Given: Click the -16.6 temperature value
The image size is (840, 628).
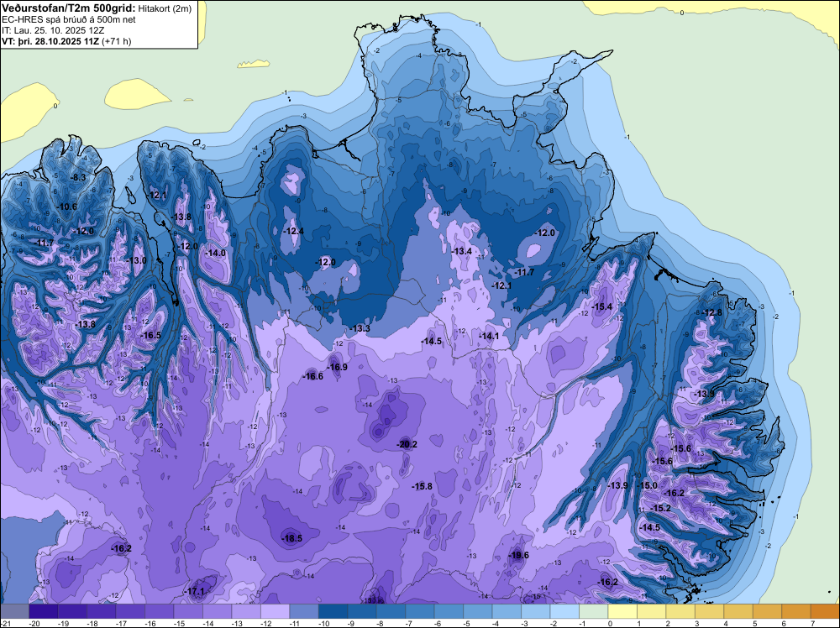Looking at the screenshot, I should pos(312,376).
